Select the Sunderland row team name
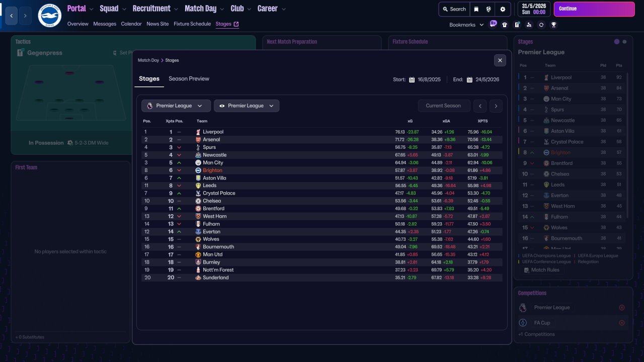The image size is (644, 362). (215, 278)
